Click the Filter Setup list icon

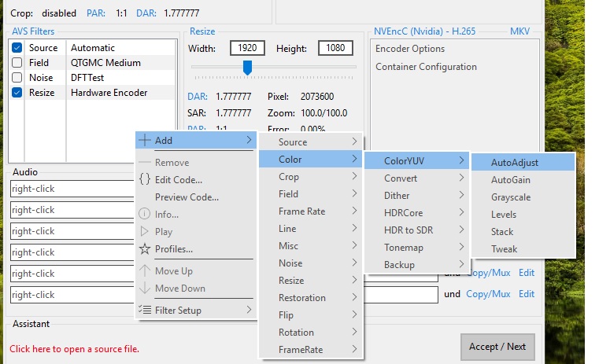[x=145, y=310]
